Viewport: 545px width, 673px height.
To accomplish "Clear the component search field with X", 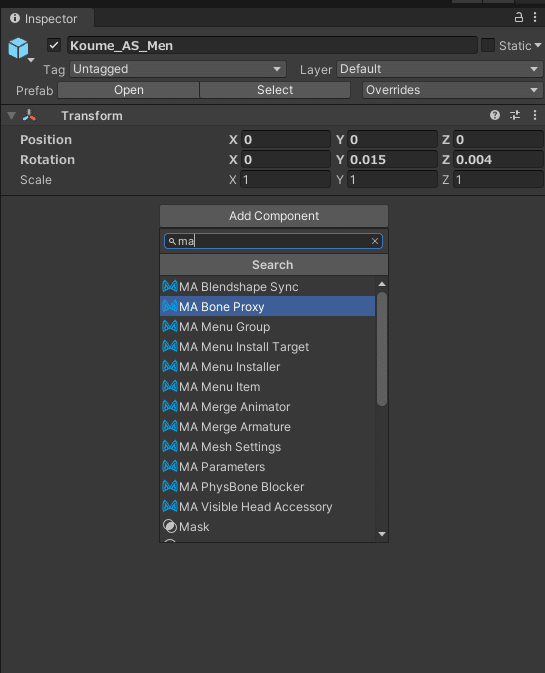I will [375, 241].
